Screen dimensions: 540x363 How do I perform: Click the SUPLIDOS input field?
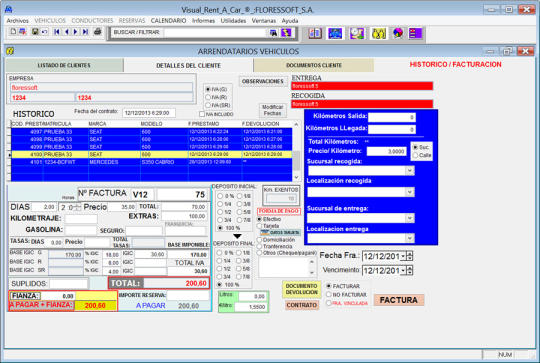[x=69, y=284]
